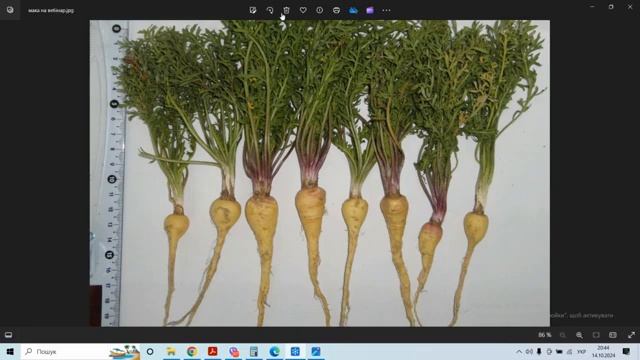Show photo at actual size
This screenshot has width=640, height=360.
coord(613,335)
